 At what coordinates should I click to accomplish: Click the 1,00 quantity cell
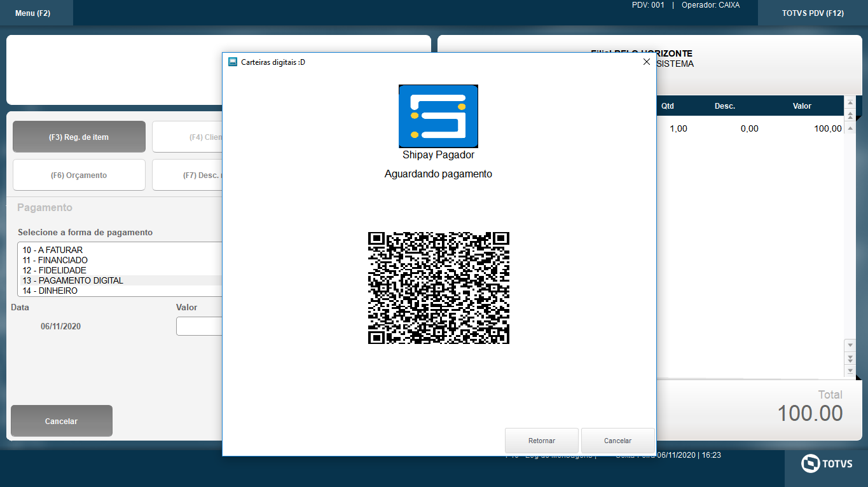[x=679, y=128]
